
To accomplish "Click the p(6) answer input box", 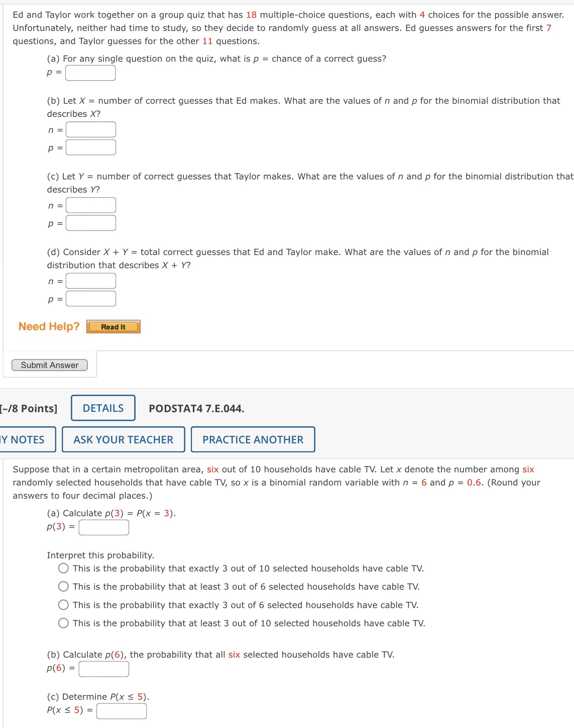I will 103,668.
